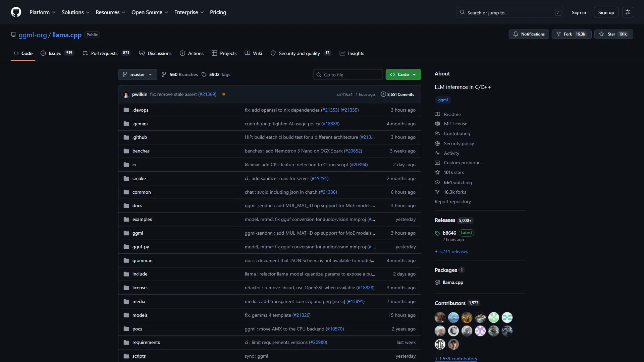Open the first contributor avatar

tap(440, 317)
